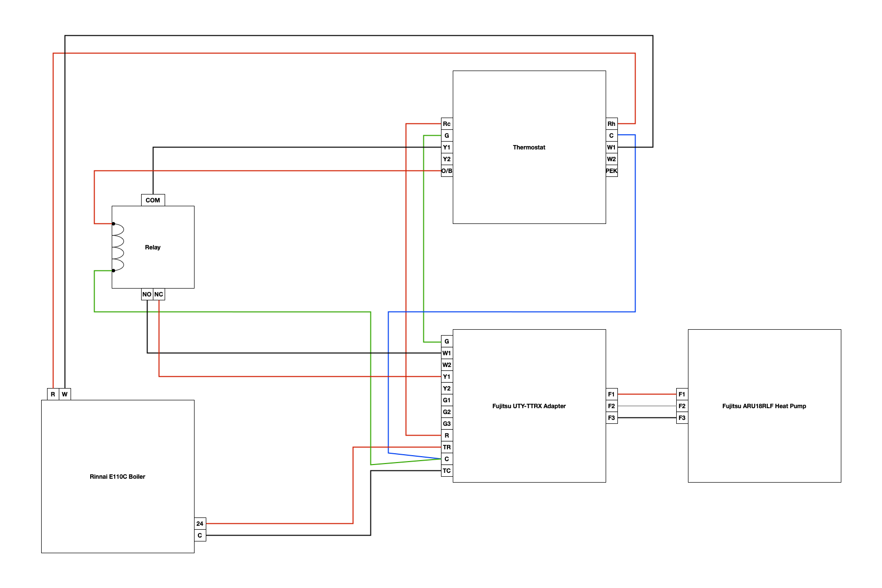Click the TR terminal on the Adapter
The image size is (882, 588).
click(x=447, y=447)
